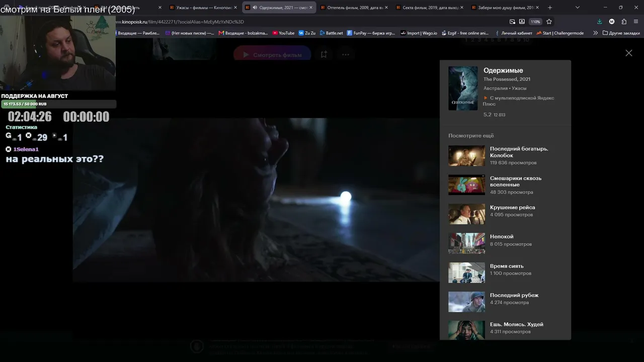Image resolution: width=644 pixels, height=362 pixels.
Task: Select the Крушение рейса thumbnail
Action: click(x=466, y=214)
